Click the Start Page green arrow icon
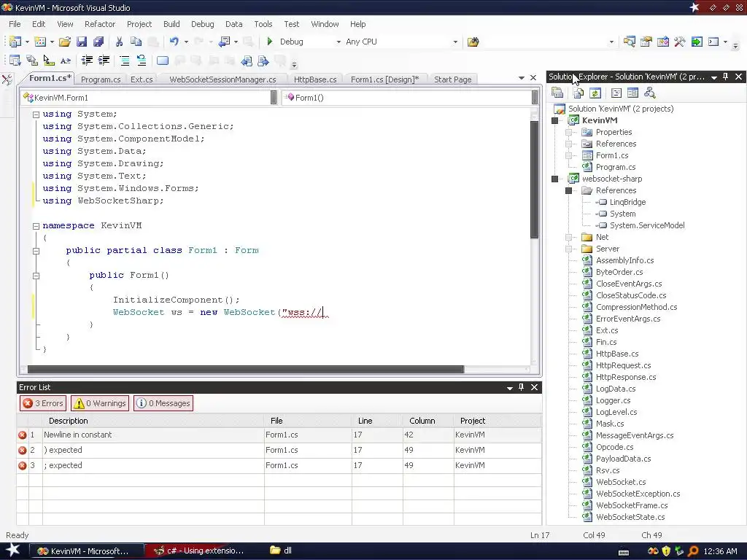Viewport: 747px width, 560px height. pyautogui.click(x=697, y=42)
